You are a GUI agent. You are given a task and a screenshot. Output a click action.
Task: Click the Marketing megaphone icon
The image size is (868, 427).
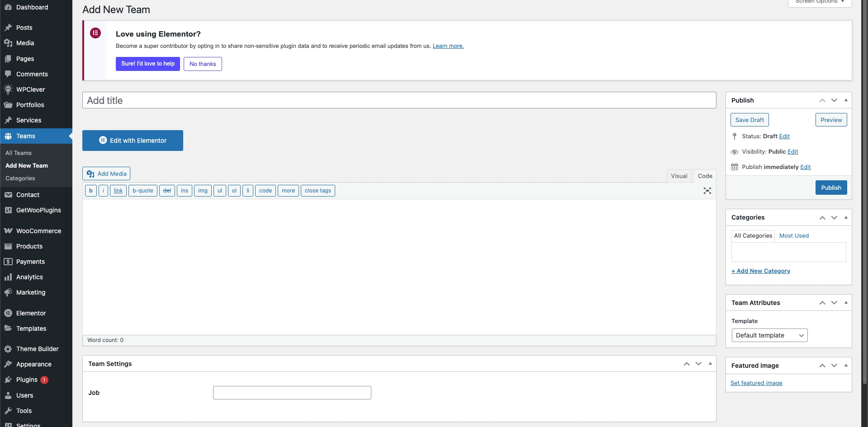click(x=8, y=292)
